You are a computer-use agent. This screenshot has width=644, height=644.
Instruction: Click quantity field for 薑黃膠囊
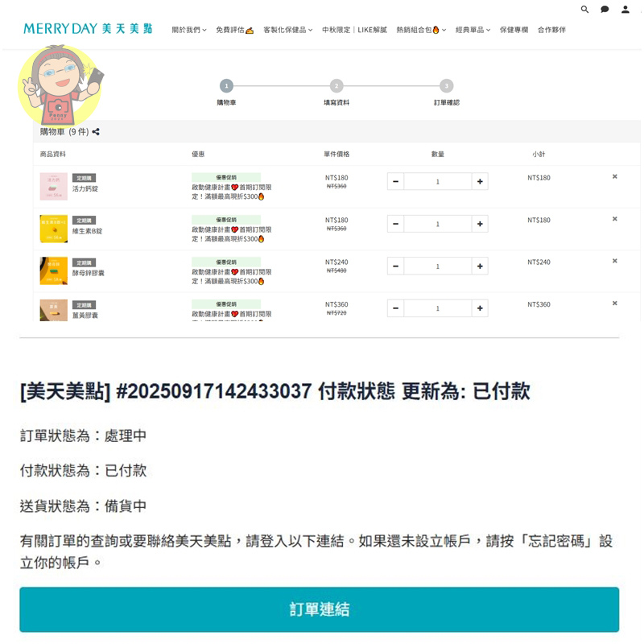438,308
